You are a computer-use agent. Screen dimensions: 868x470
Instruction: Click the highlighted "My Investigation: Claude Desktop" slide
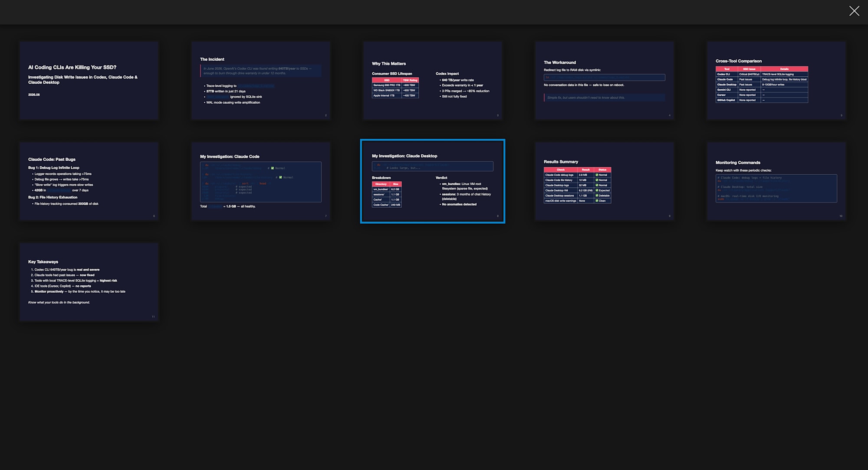click(433, 181)
